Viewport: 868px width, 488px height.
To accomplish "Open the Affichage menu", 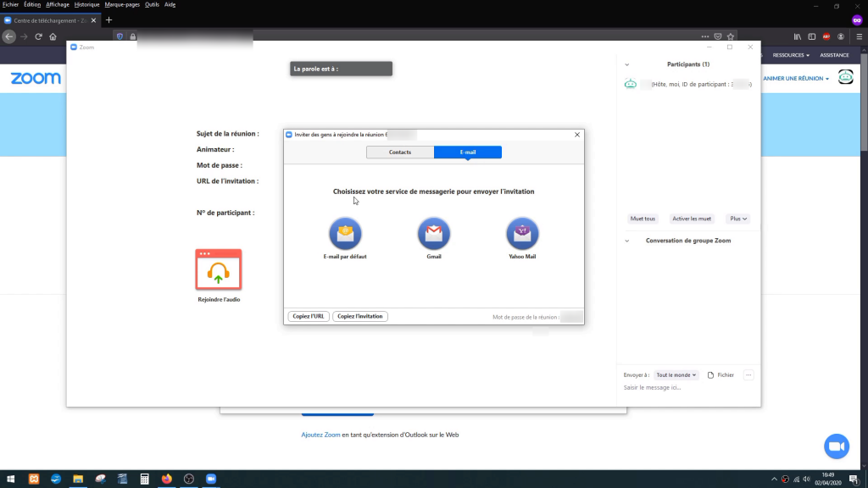I will pyautogui.click(x=58, y=4).
